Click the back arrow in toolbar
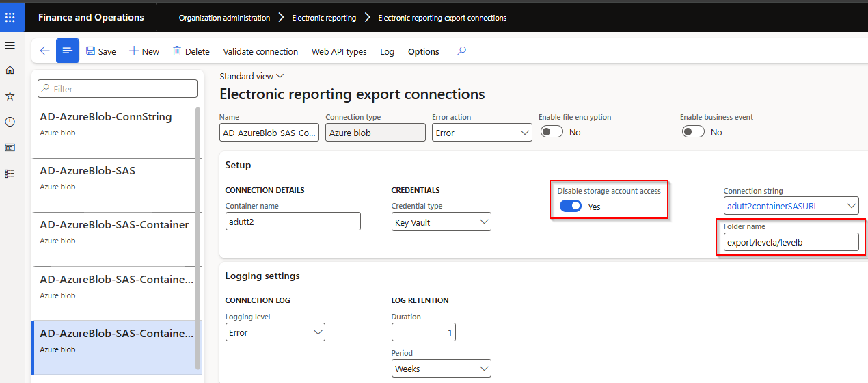This screenshot has height=383, width=868. click(x=44, y=51)
